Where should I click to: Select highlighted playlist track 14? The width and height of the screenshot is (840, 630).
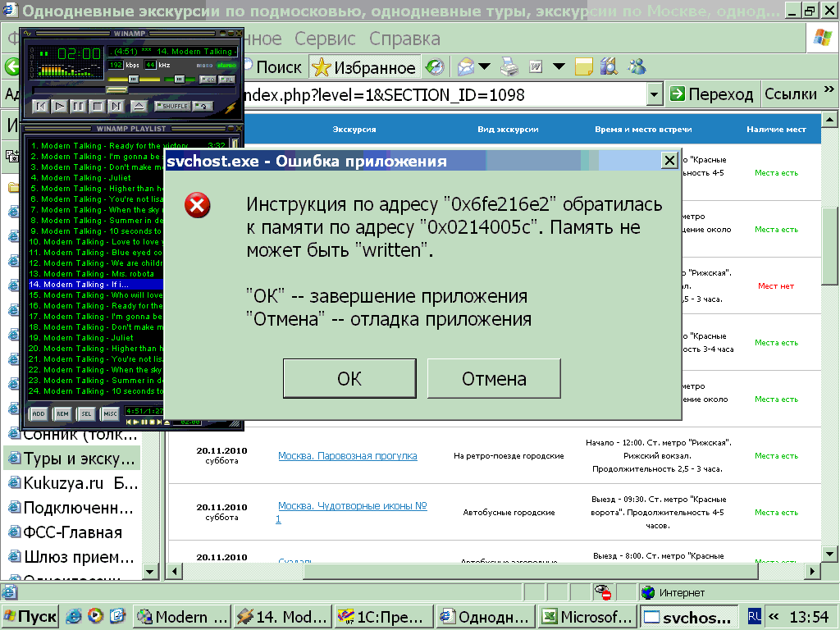click(95, 285)
